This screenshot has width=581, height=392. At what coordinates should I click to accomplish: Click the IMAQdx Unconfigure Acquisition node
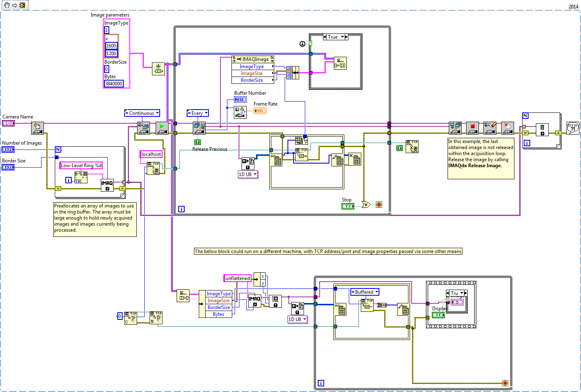click(490, 128)
